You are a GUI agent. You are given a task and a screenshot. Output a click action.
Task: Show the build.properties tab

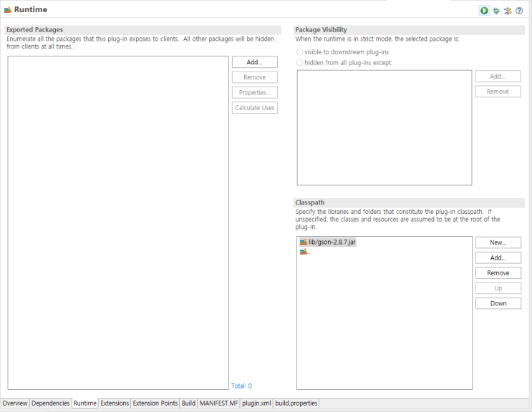pyautogui.click(x=296, y=403)
